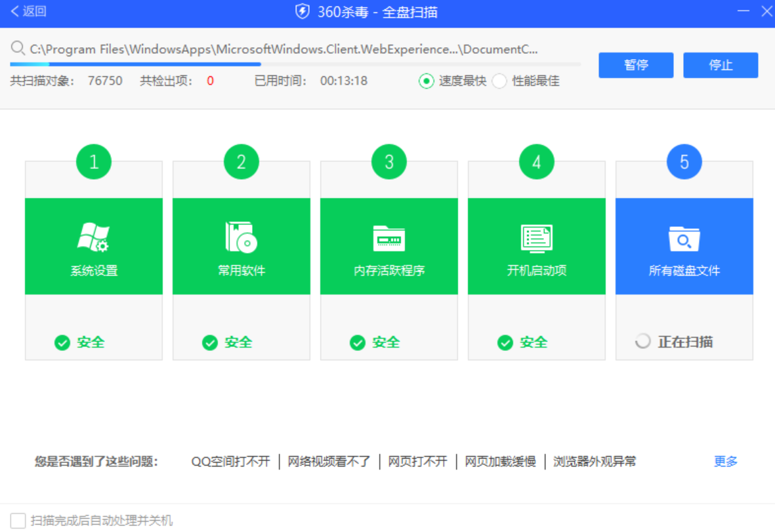
Task: Click the 安全 text under 系统设置
Action: (91, 342)
